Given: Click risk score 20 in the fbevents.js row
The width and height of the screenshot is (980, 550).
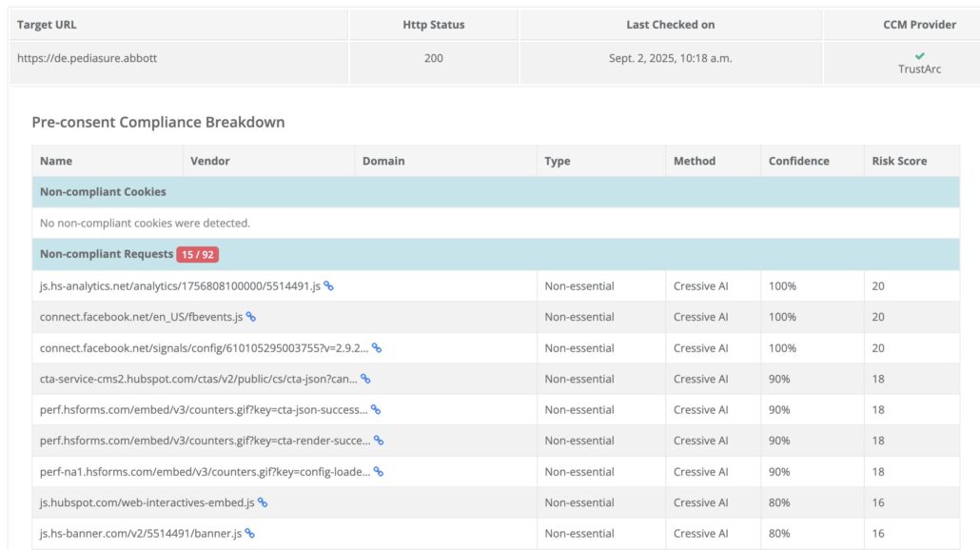Looking at the screenshot, I should pyautogui.click(x=878, y=317).
